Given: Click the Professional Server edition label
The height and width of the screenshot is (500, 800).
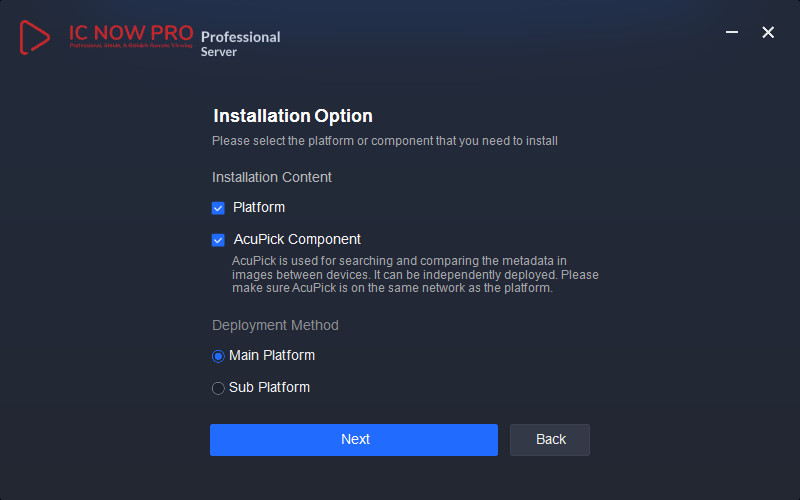Looking at the screenshot, I should 240,43.
